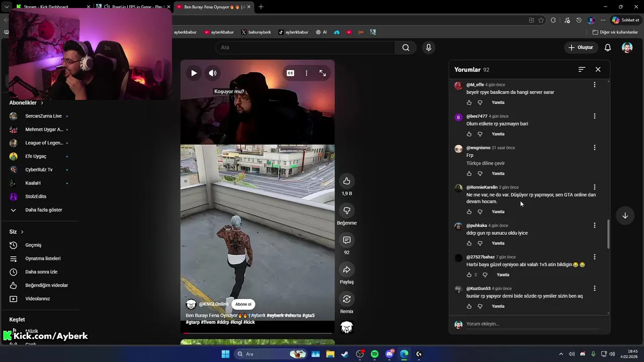Play the paused Shorts video
Viewport: 644px width, 362px height.
(194, 73)
